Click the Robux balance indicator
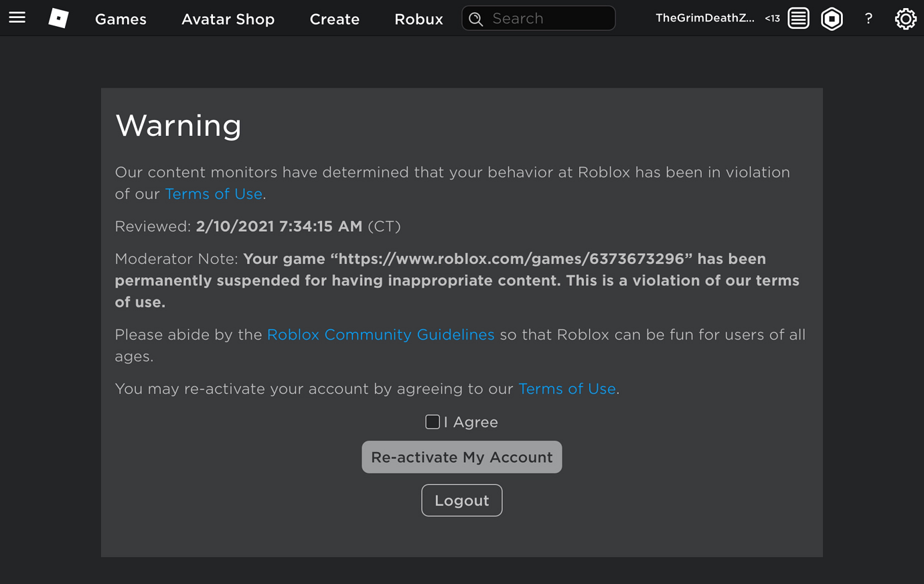The height and width of the screenshot is (584, 924). coord(771,19)
